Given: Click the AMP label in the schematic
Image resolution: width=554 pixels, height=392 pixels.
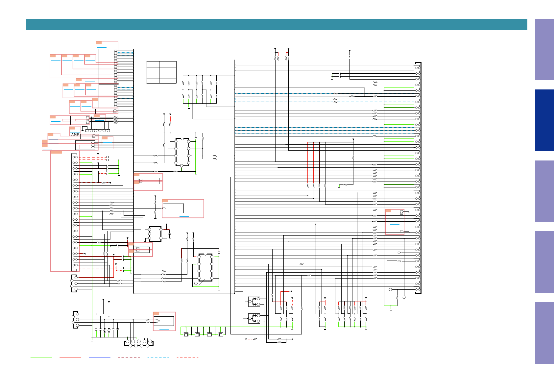Looking at the screenshot, I should pos(75,135).
